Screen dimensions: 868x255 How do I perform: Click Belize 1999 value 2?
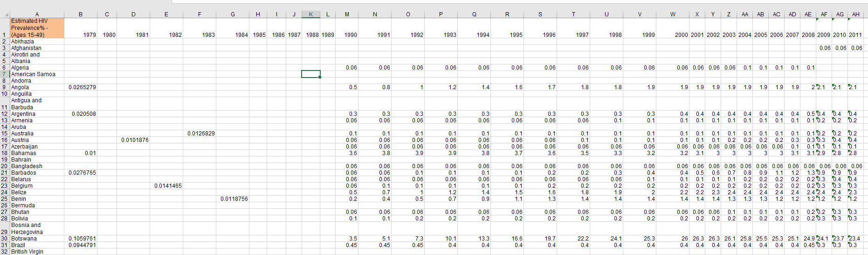click(640, 192)
